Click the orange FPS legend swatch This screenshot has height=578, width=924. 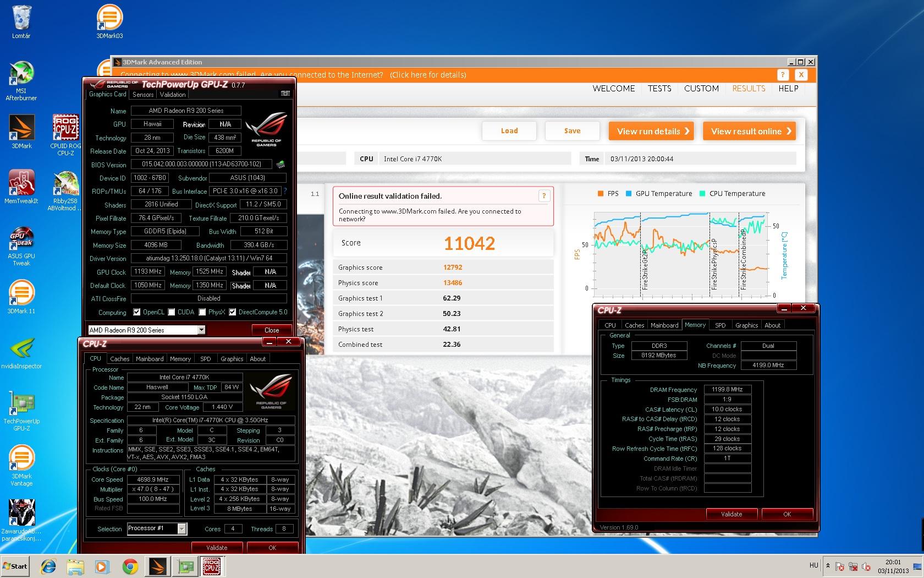click(600, 193)
